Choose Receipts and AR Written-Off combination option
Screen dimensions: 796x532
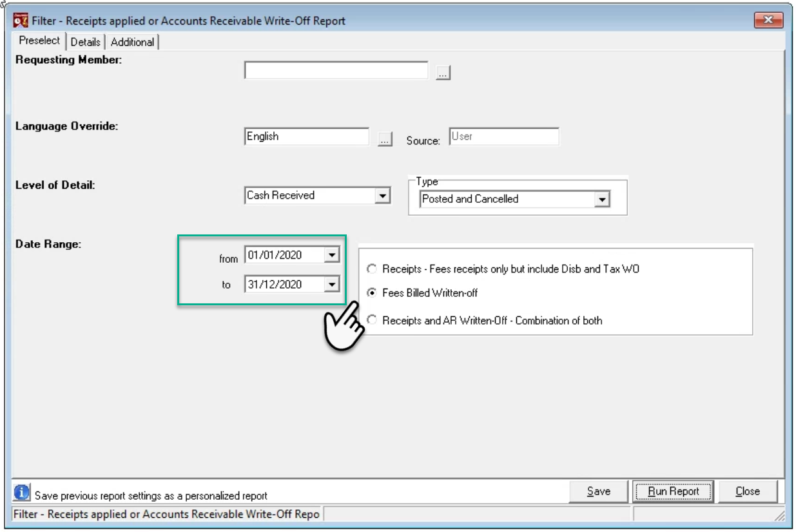click(371, 320)
